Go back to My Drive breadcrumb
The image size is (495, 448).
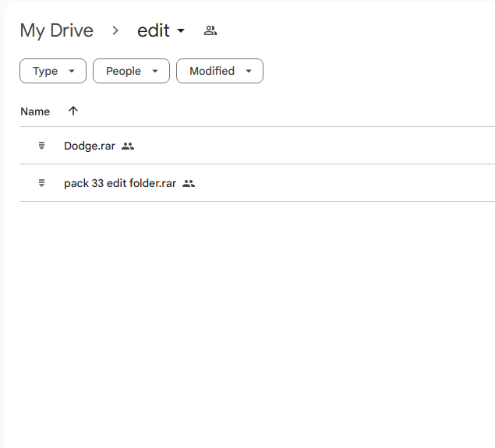pos(56,31)
